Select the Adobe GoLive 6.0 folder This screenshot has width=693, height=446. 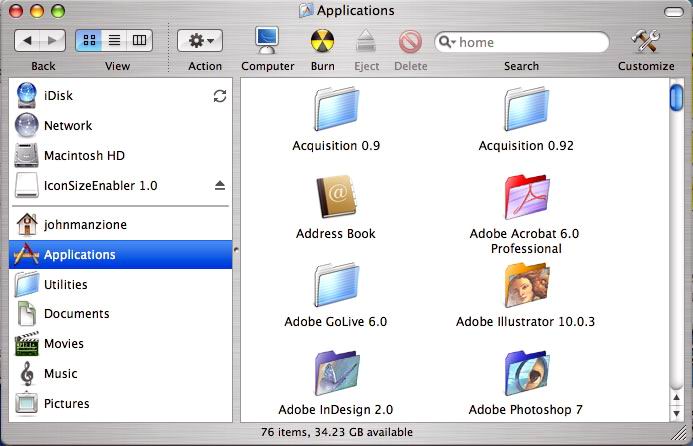point(336,285)
